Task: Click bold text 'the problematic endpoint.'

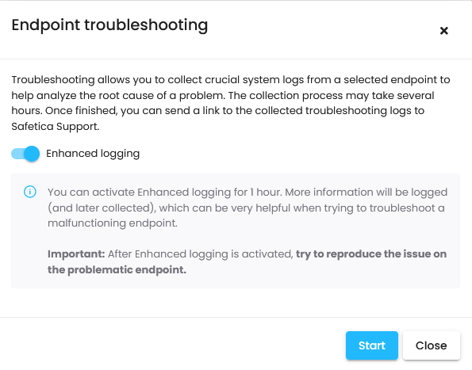Action: click(117, 269)
